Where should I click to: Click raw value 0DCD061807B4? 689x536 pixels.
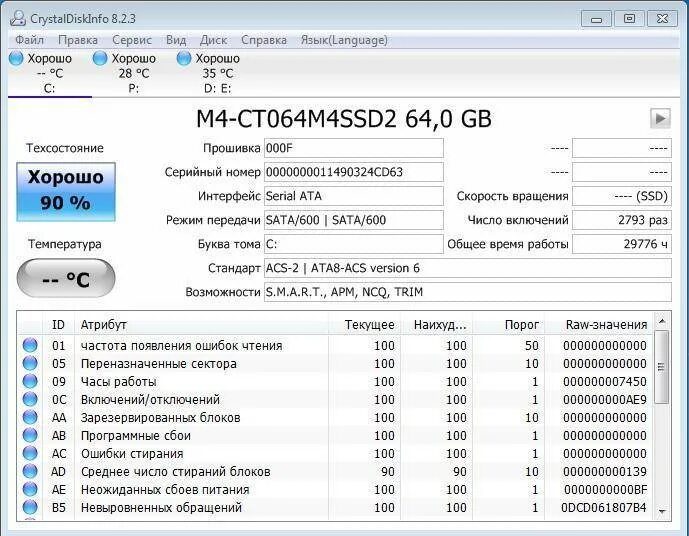603,507
